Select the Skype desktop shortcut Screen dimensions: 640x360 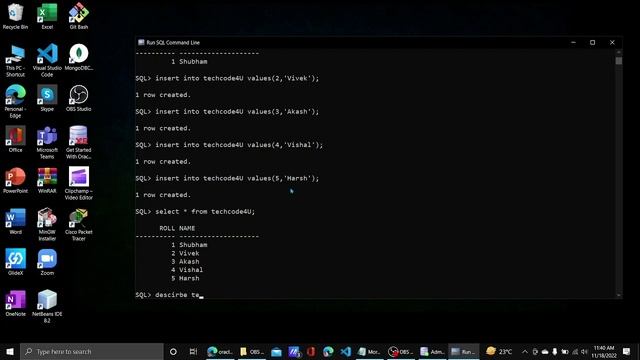click(47, 98)
